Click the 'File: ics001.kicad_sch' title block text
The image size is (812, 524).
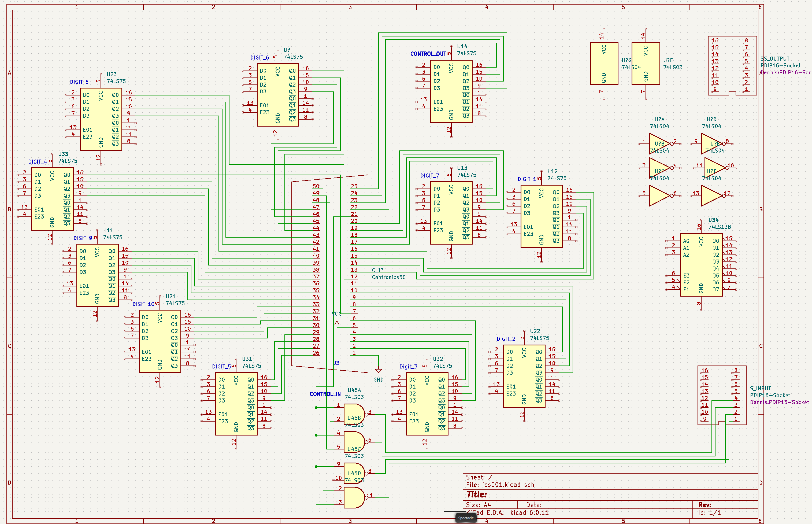tap(500, 485)
